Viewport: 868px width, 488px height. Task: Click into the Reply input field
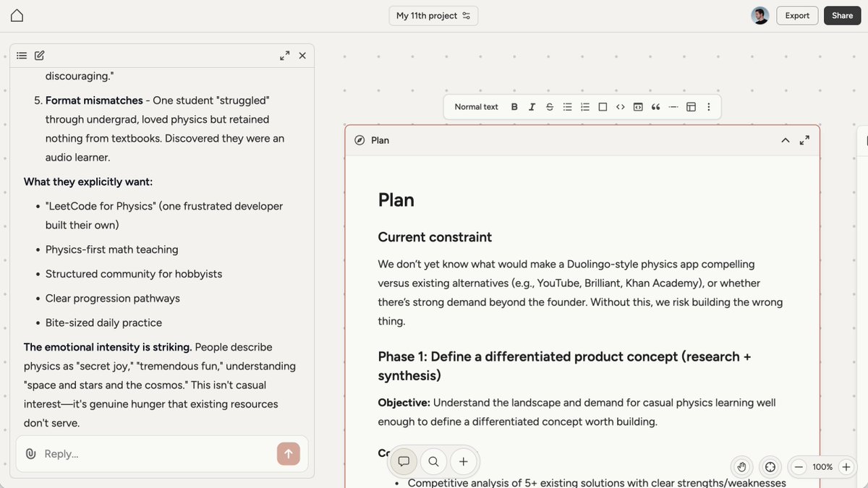(156, 454)
